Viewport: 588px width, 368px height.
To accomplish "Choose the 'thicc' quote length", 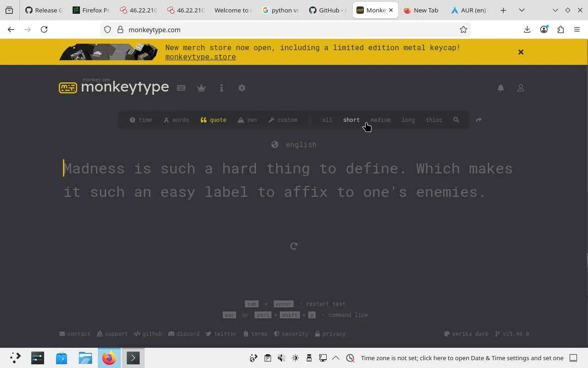I will click(434, 120).
